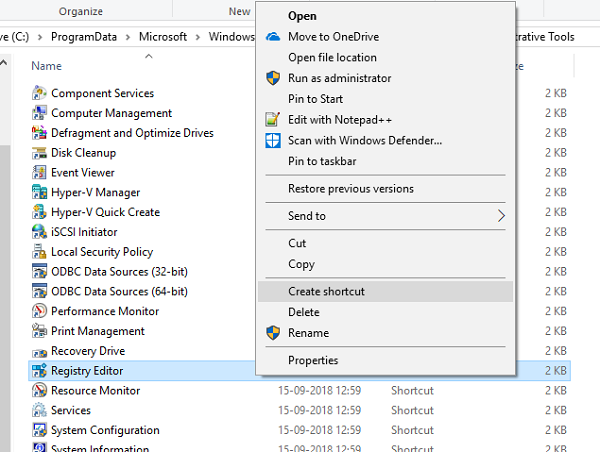
Task: Select Pin to taskbar option
Action: pyautogui.click(x=322, y=161)
